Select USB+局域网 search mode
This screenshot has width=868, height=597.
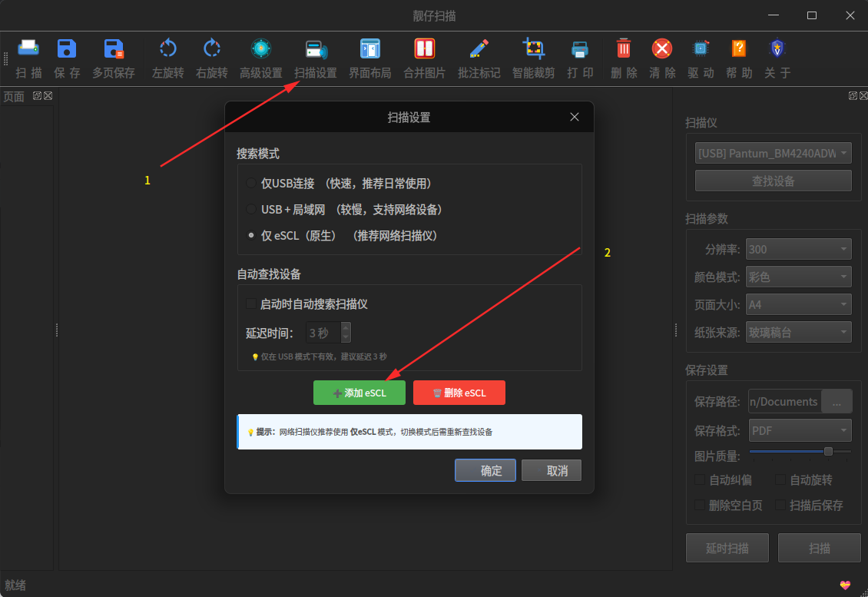(251, 209)
